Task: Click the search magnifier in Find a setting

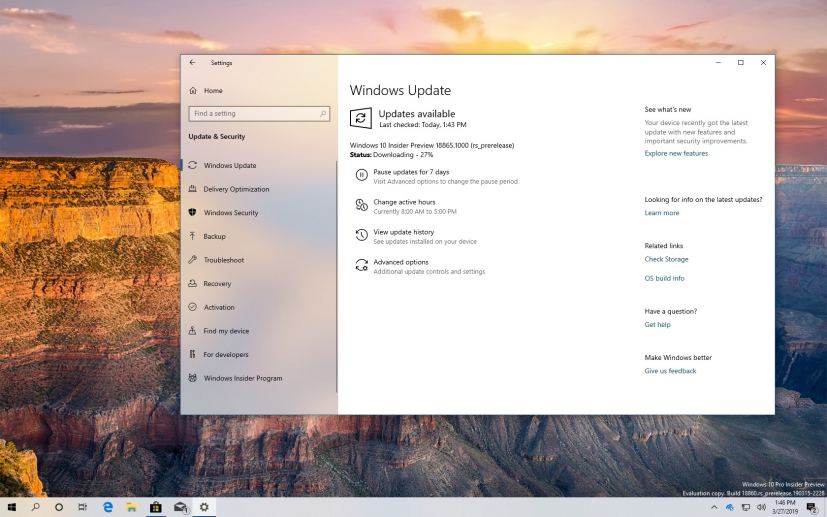Action: pyautogui.click(x=323, y=113)
